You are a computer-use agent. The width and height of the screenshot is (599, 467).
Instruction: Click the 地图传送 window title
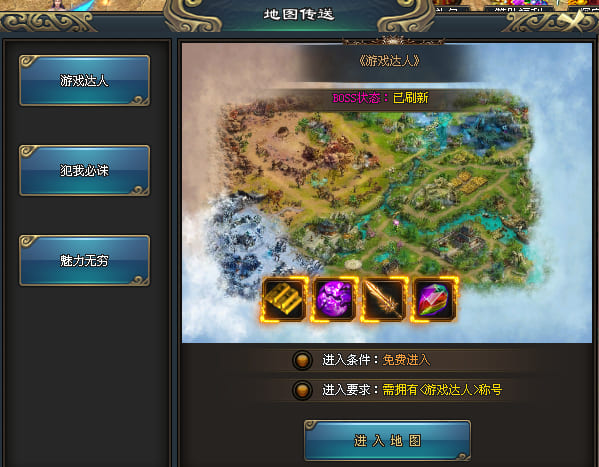point(299,15)
